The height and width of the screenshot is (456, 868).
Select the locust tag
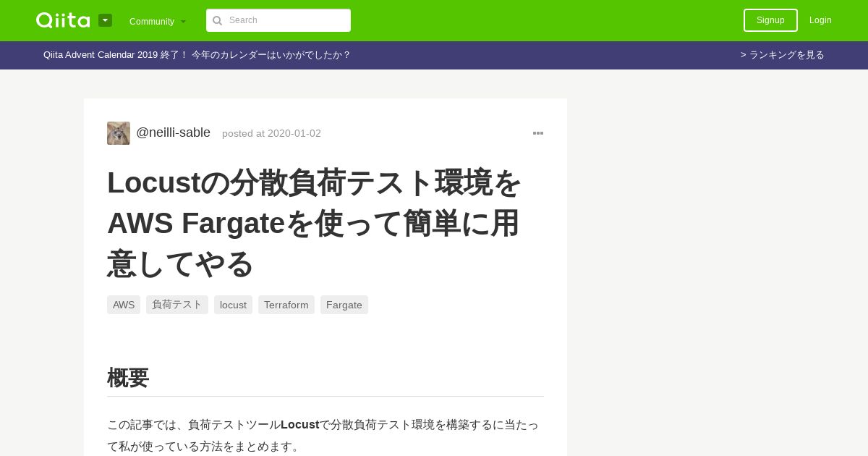click(x=233, y=305)
